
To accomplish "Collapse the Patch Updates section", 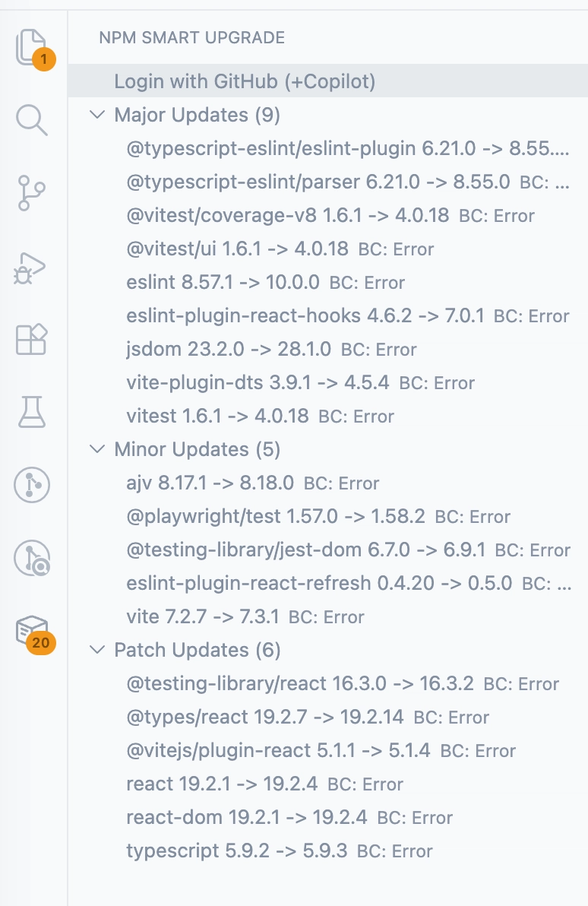I will point(96,650).
